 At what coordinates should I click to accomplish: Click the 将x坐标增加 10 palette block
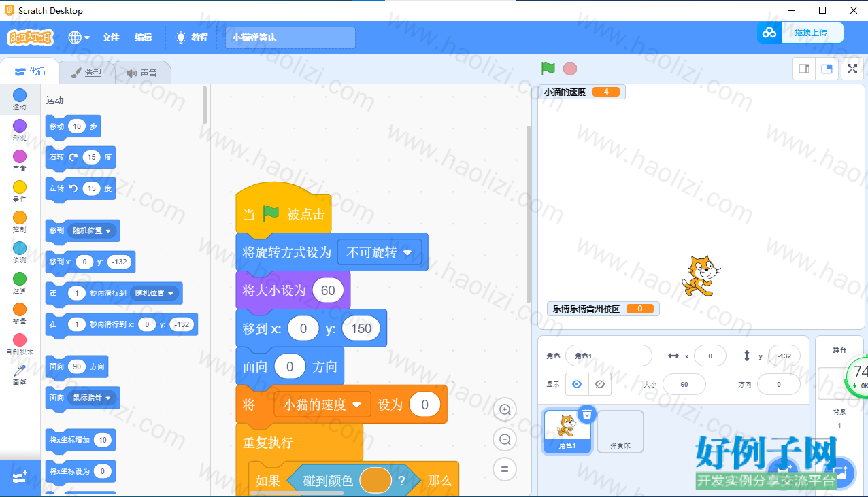(80, 440)
